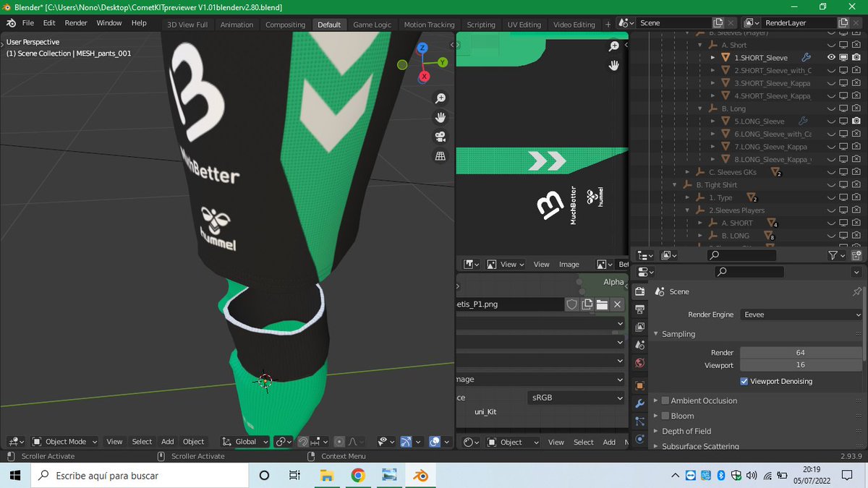Open the Output properties tab icon
The height and width of the screenshot is (488, 868).
pyautogui.click(x=639, y=309)
